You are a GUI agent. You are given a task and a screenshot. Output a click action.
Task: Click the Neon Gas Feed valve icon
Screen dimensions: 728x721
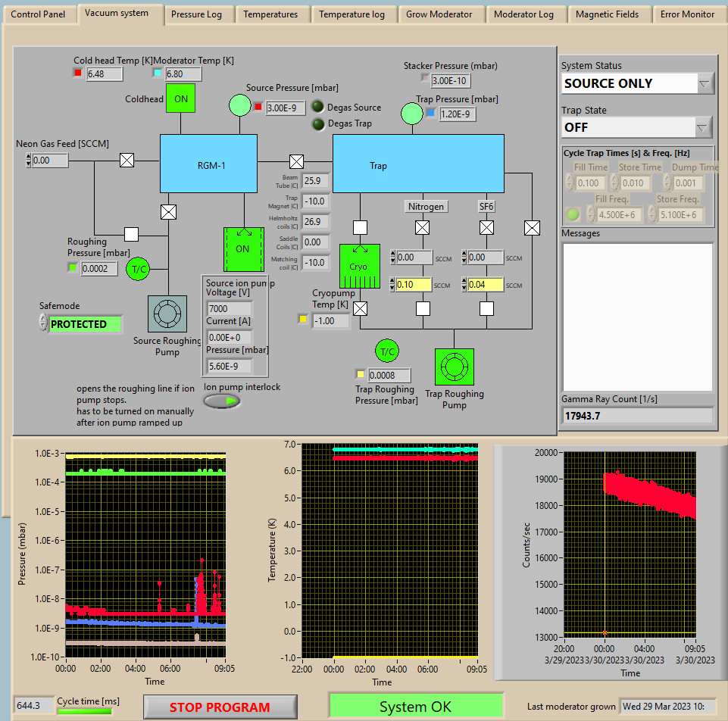point(127,161)
